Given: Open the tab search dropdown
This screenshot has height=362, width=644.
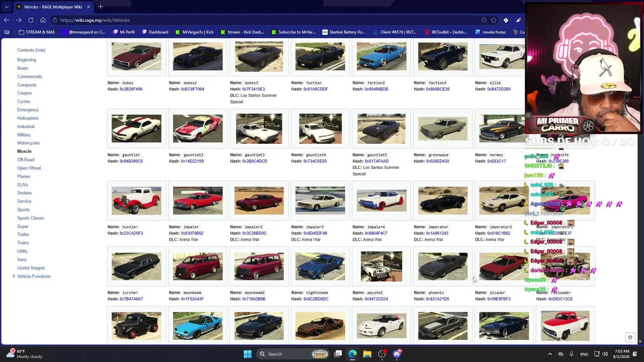Looking at the screenshot, I should click(7, 7).
